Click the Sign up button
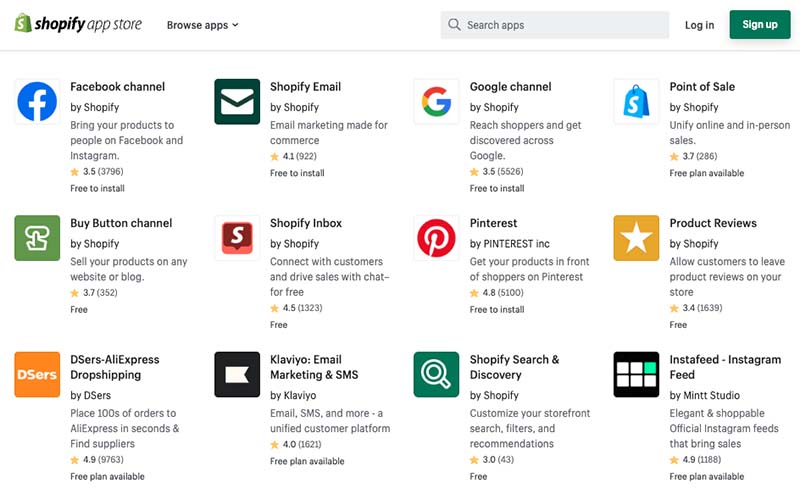Screen dimensions: 800x494 (760, 24)
